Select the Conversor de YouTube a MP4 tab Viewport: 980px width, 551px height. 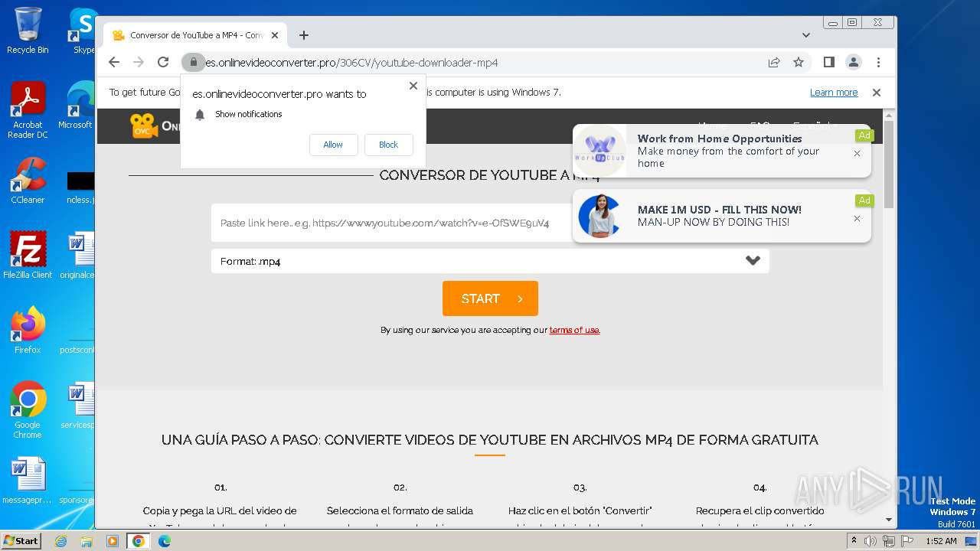(196, 35)
